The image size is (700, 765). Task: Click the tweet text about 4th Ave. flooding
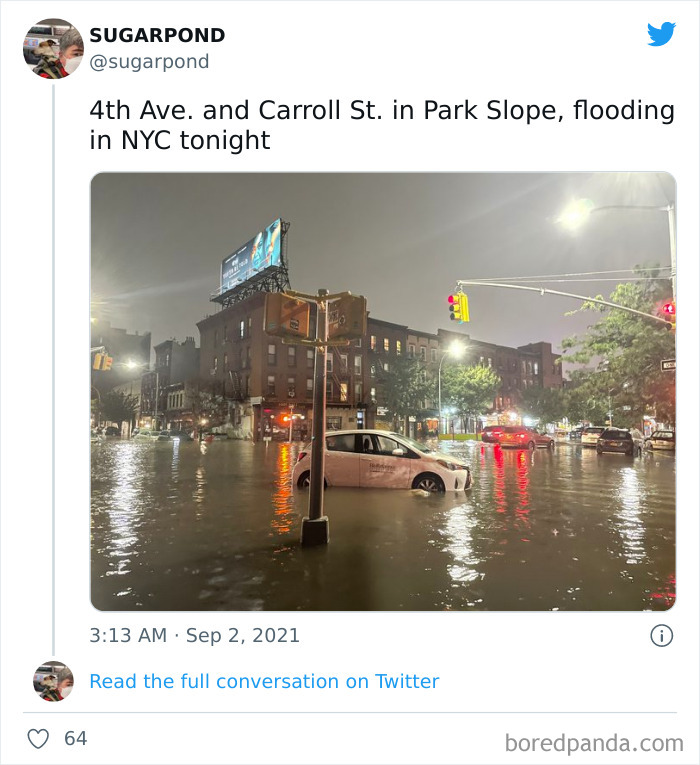381,125
